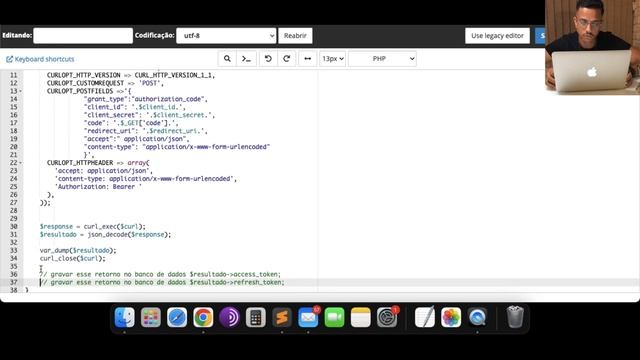Click the comment ending in access_token
The width and height of the screenshot is (640, 360).
pos(160,274)
